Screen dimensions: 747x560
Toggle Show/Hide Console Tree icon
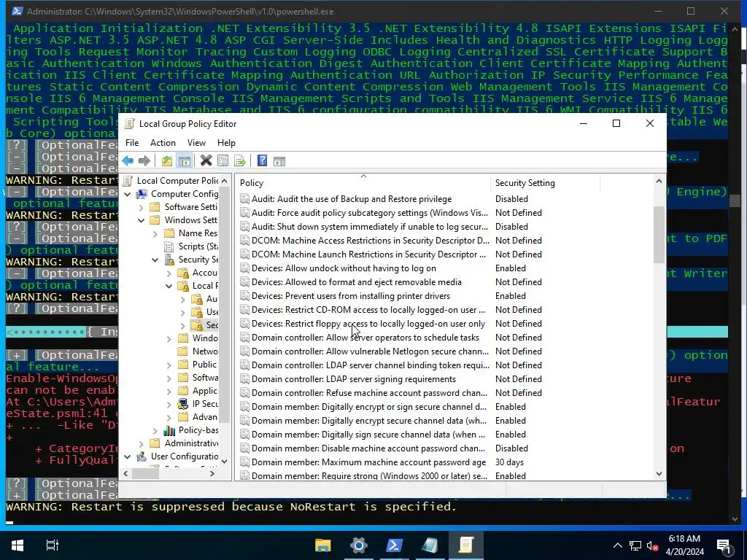pos(184,161)
